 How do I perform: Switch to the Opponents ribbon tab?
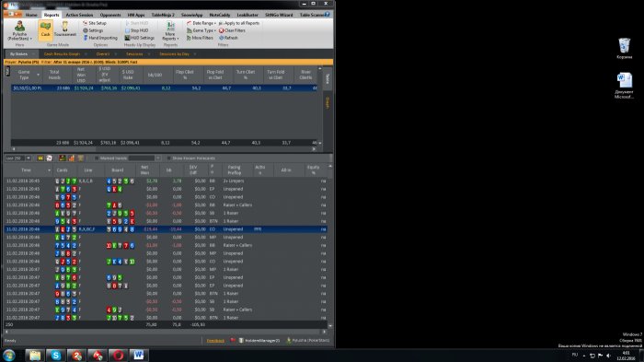pyautogui.click(x=110, y=15)
